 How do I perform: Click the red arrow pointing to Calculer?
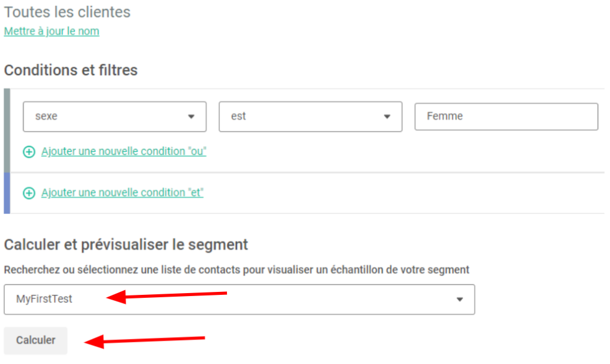pos(145,340)
